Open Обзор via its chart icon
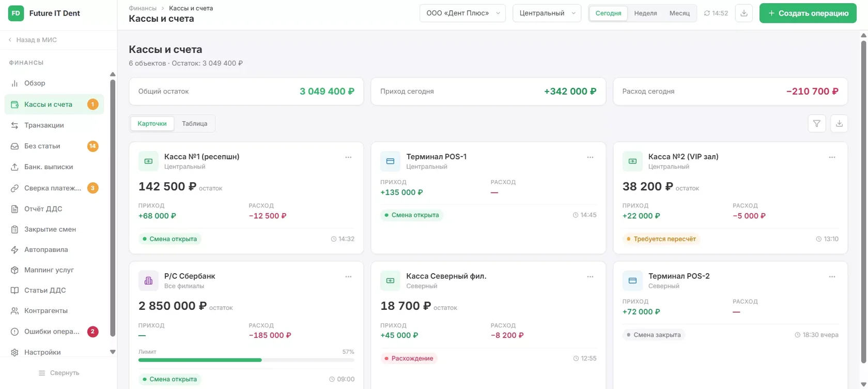This screenshot has height=389, width=868. [x=15, y=83]
